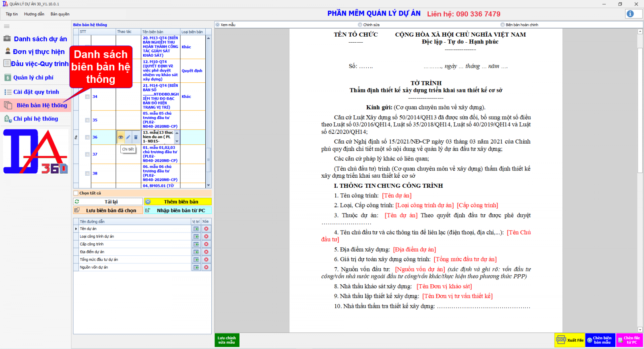Click the trash delete icon in row 36

coord(136,137)
